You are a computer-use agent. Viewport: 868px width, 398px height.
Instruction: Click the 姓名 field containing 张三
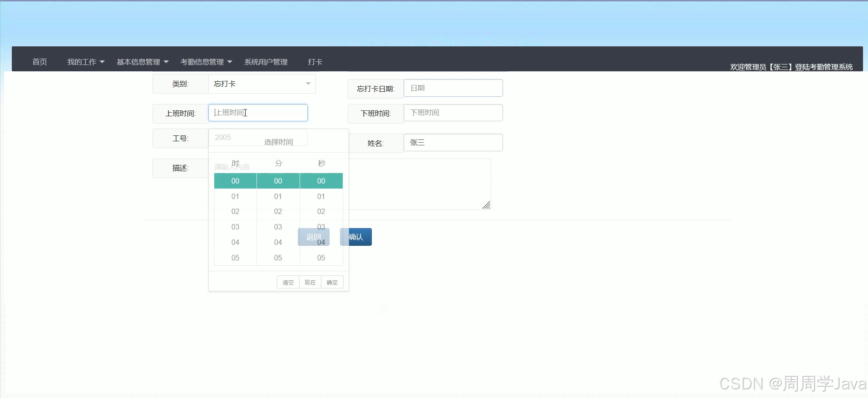[x=453, y=143]
